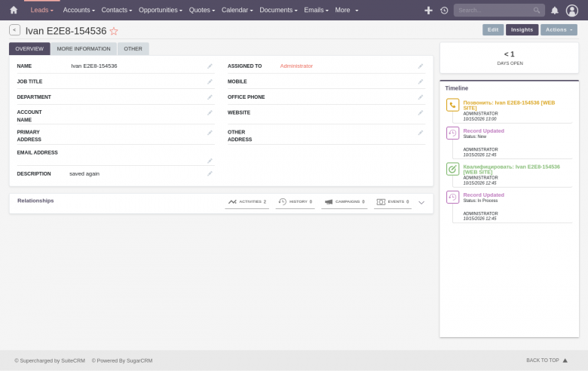Image resolution: width=588 pixels, height=371 pixels.
Task: Switch to the Other tab
Action: pos(133,49)
